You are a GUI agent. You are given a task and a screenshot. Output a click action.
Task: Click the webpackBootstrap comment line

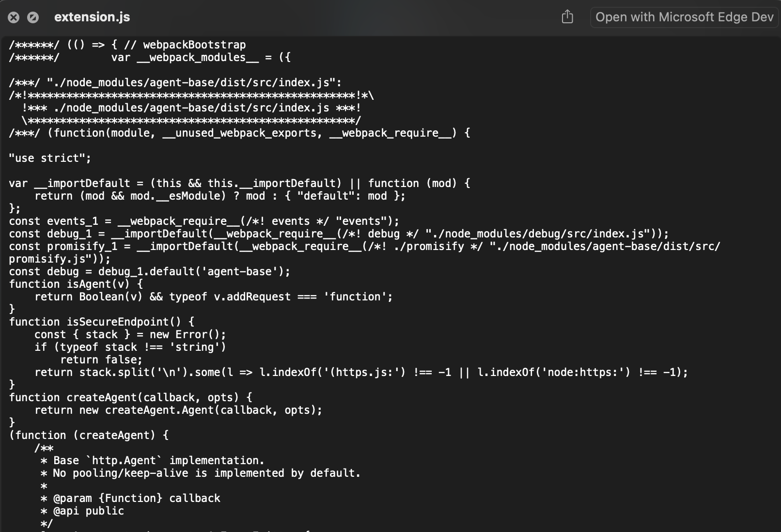[x=126, y=45]
